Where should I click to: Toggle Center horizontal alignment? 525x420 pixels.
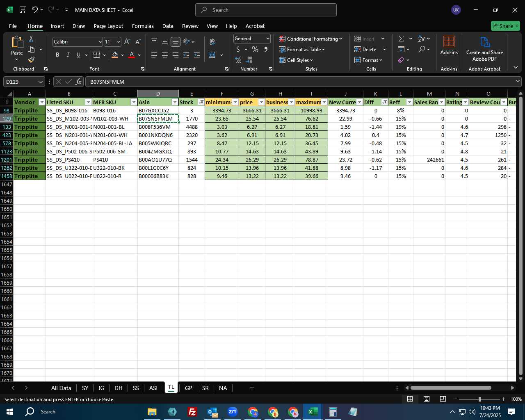coord(164,55)
